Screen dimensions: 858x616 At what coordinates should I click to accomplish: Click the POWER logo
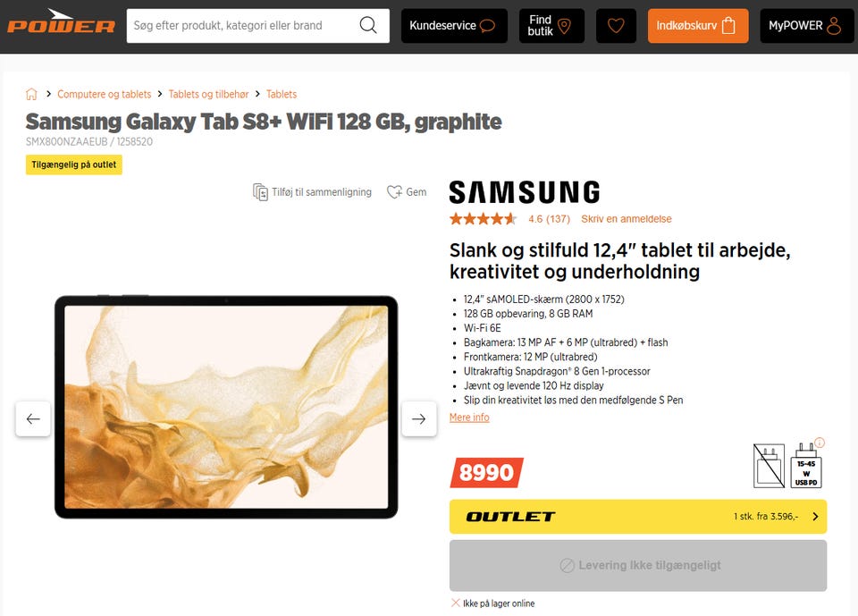(61, 22)
